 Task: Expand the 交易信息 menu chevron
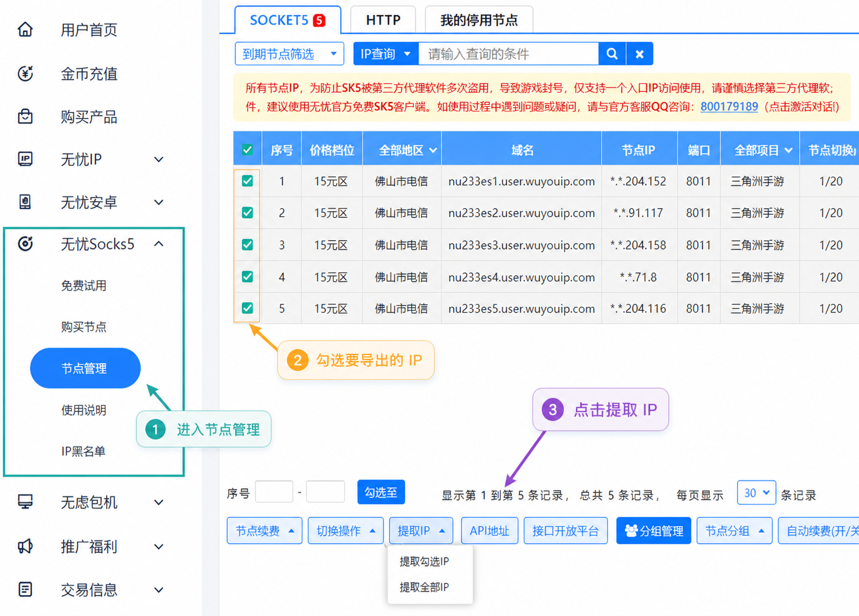[158, 590]
